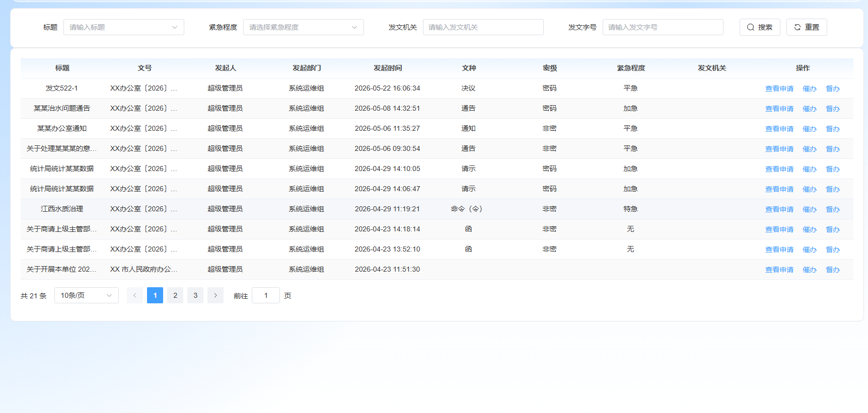Image resolution: width=868 pixels, height=413 pixels.
Task: Click the 重置 reset button
Action: pos(807,27)
